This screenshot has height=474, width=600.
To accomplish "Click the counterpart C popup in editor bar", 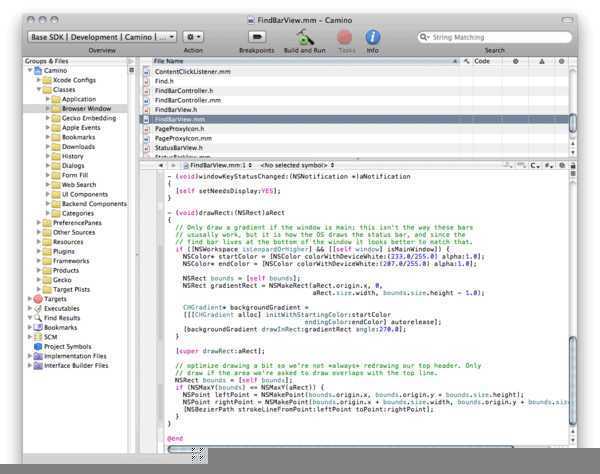I will [535, 166].
